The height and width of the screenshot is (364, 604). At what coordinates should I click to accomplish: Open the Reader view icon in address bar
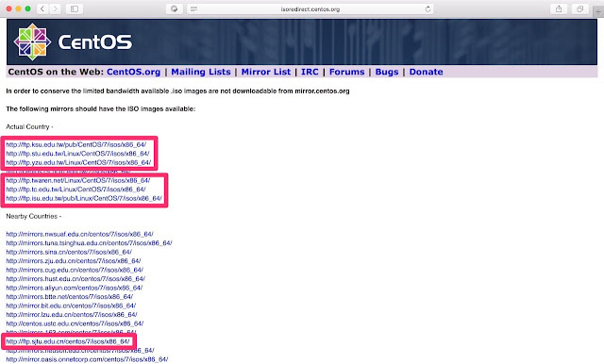(193, 8)
